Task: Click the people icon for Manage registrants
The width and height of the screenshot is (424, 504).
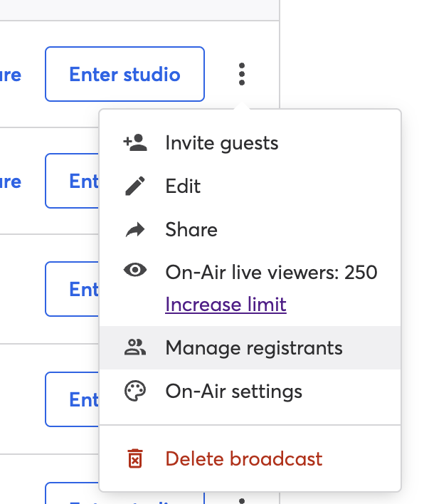Action: (x=135, y=347)
